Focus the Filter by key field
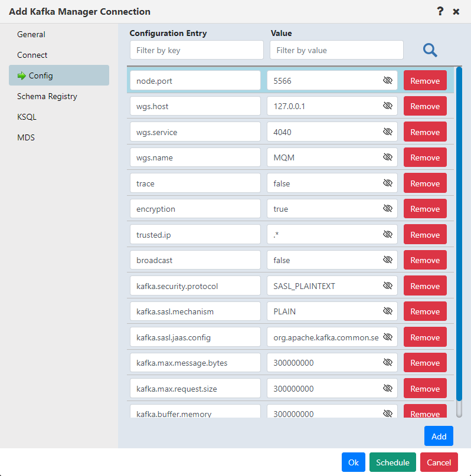The height and width of the screenshot is (476, 471). coord(197,50)
